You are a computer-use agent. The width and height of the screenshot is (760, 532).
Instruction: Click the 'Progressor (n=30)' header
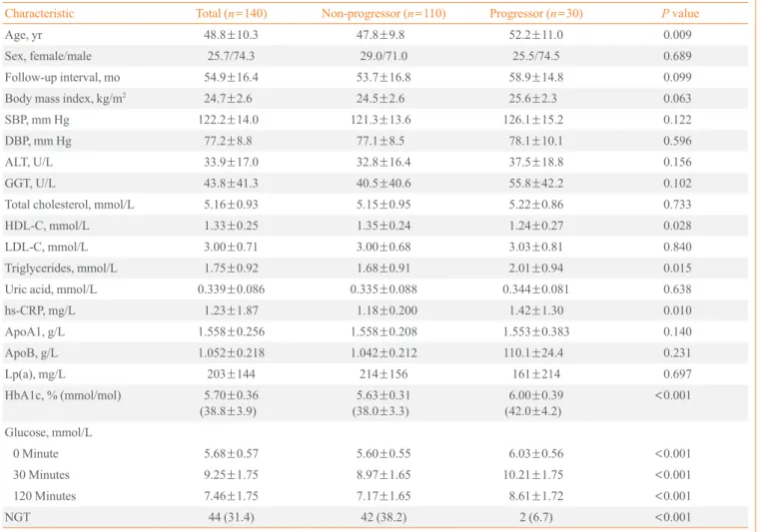click(x=536, y=13)
